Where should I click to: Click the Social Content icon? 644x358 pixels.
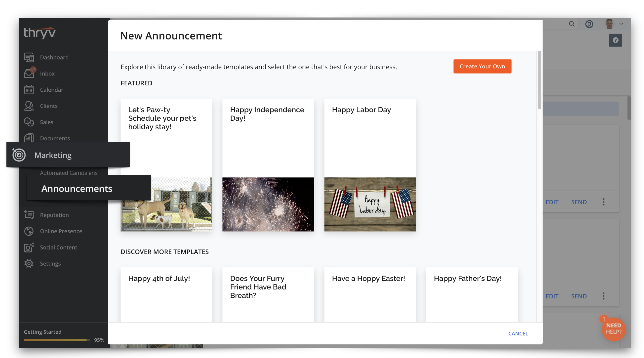pos(29,247)
